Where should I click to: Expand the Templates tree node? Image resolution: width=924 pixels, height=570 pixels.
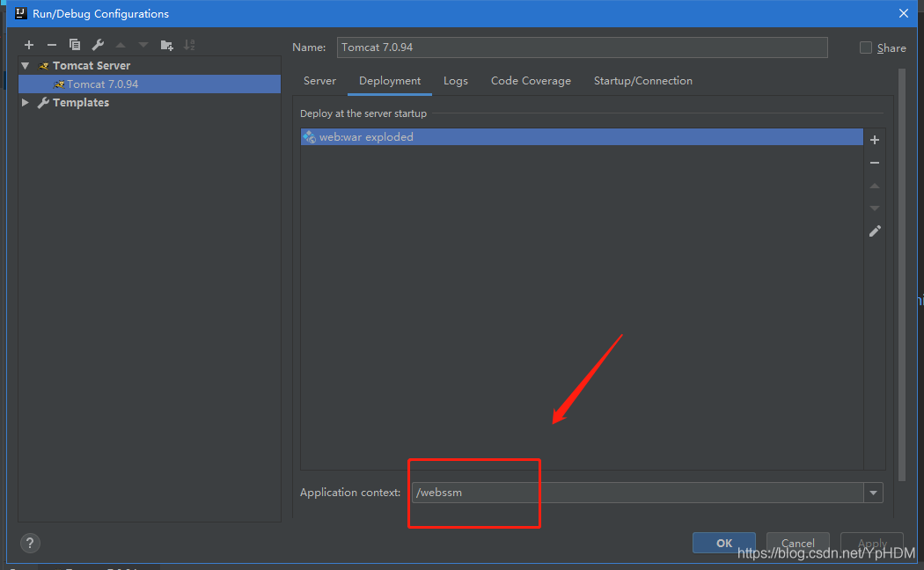[26, 102]
